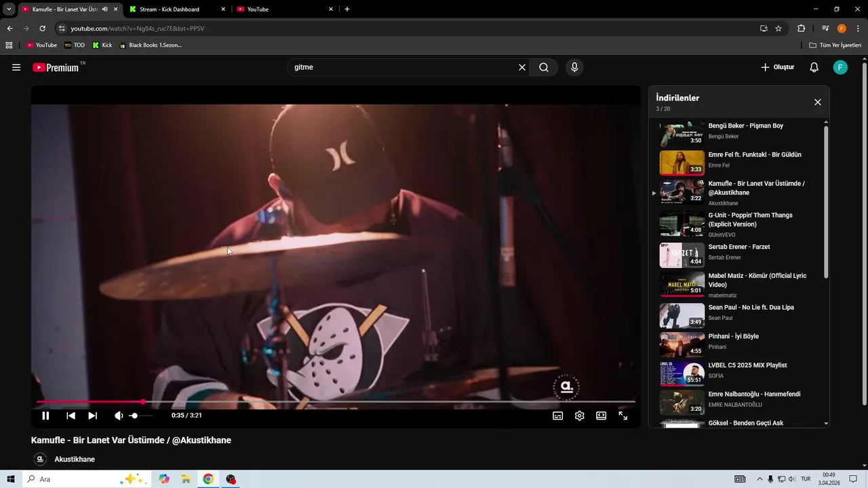Open Chrome extensions puzzle icon

(x=802, y=28)
